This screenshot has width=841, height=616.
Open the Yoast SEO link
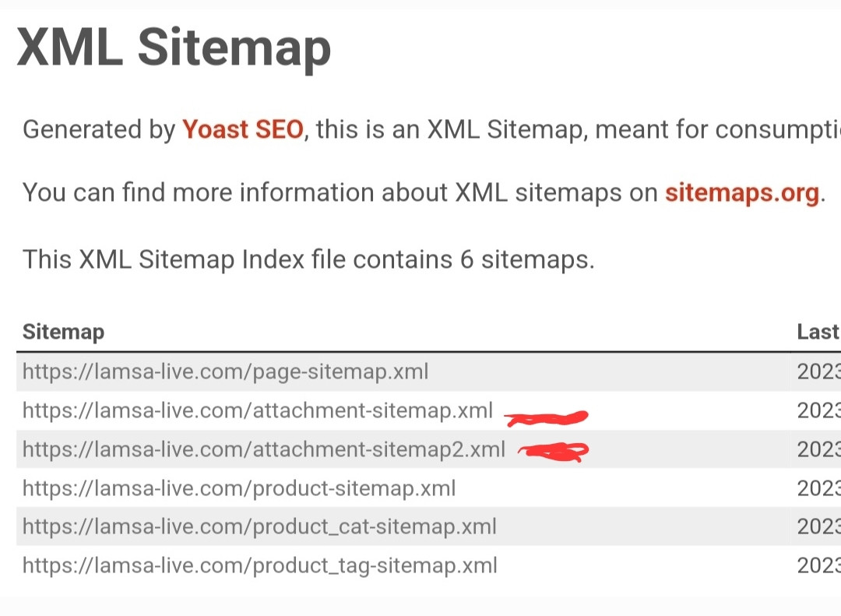[242, 129]
